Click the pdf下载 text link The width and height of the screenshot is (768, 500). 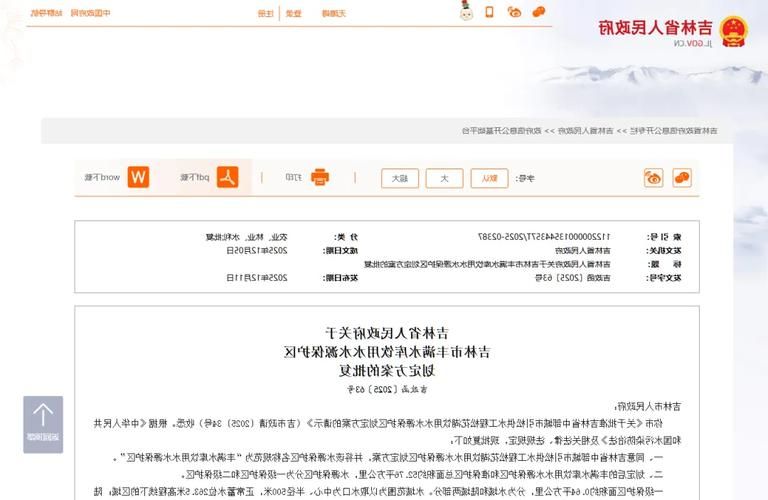pos(195,178)
